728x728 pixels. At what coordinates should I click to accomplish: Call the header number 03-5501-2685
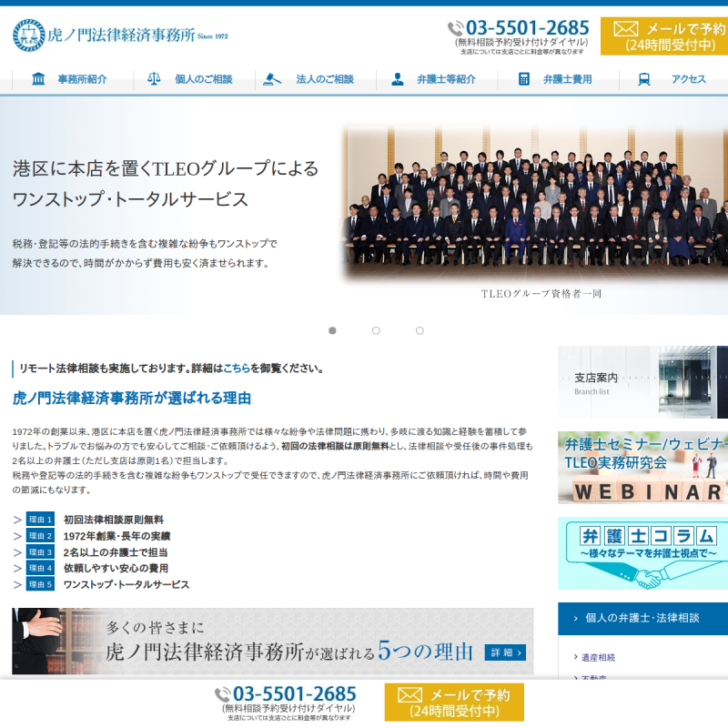pyautogui.click(x=528, y=28)
